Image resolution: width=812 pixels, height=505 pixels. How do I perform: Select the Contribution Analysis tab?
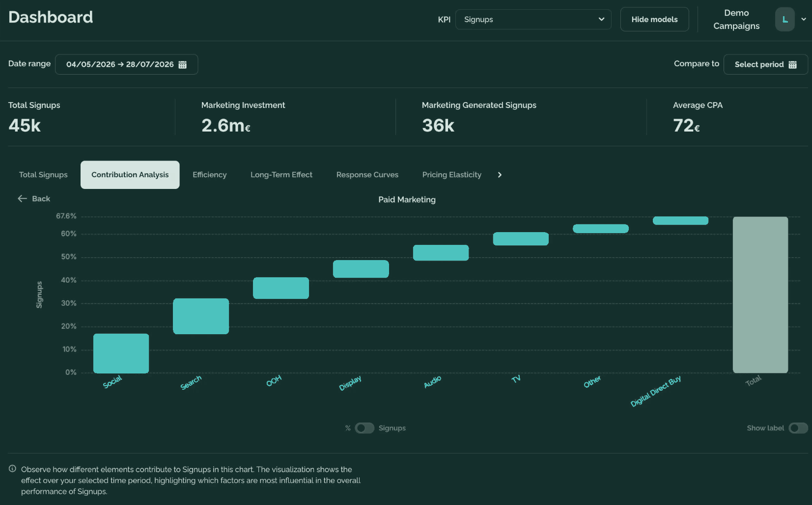pos(130,175)
